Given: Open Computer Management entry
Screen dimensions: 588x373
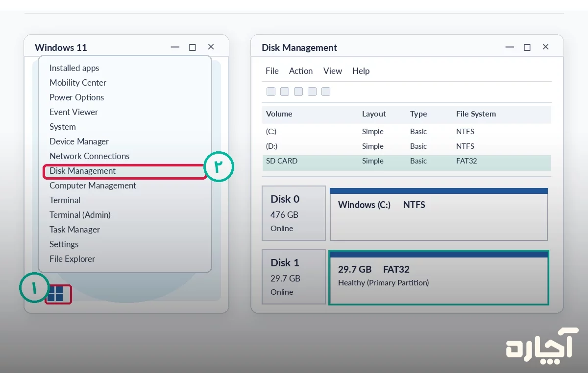Looking at the screenshot, I should [x=93, y=186].
